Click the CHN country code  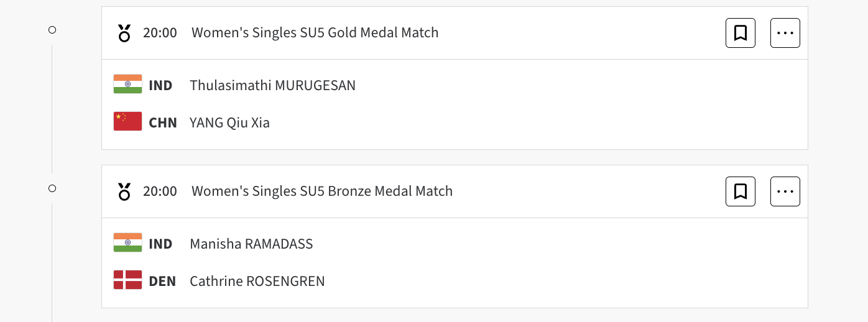pyautogui.click(x=162, y=122)
